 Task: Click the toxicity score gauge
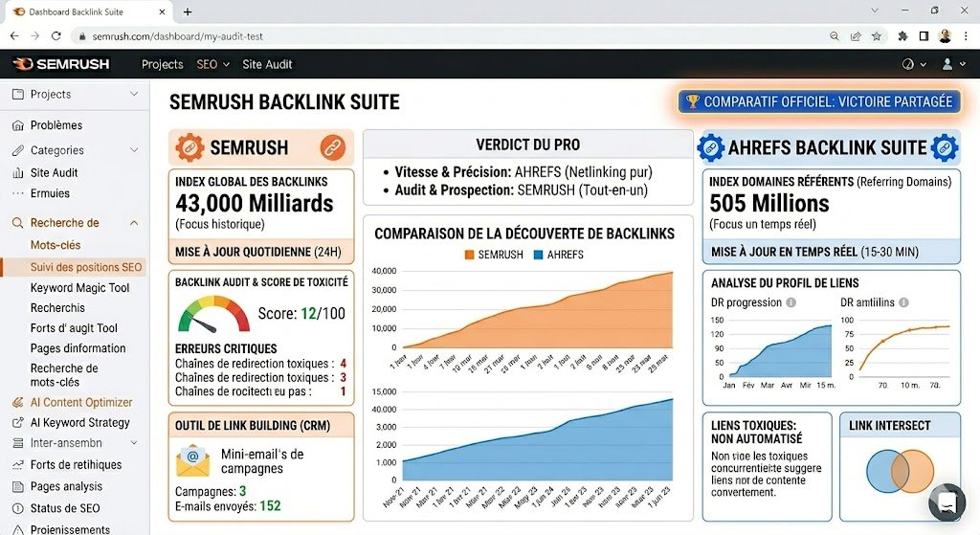[x=213, y=314]
